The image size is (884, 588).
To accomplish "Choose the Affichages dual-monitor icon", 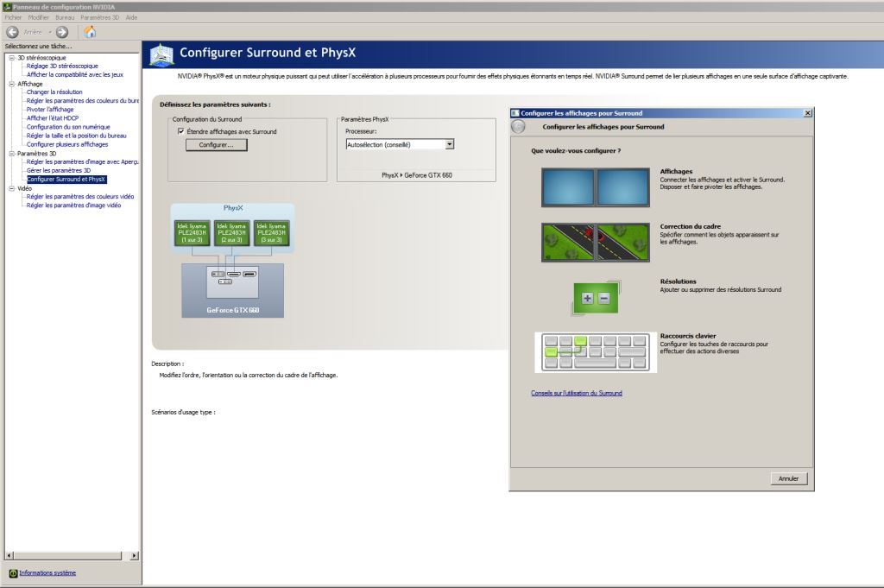I will (x=596, y=187).
